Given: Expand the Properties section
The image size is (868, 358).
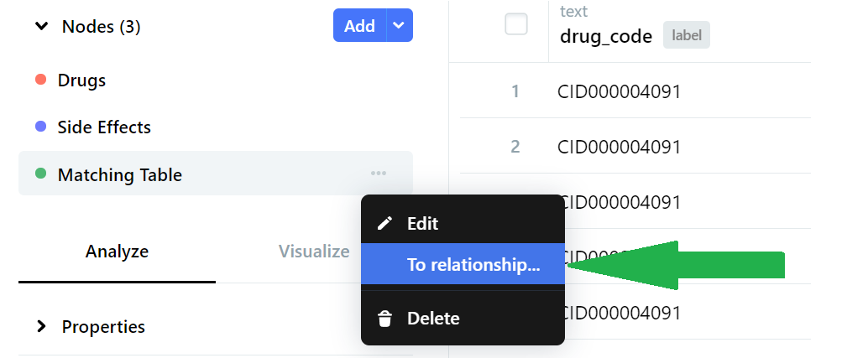Looking at the screenshot, I should click(41, 326).
